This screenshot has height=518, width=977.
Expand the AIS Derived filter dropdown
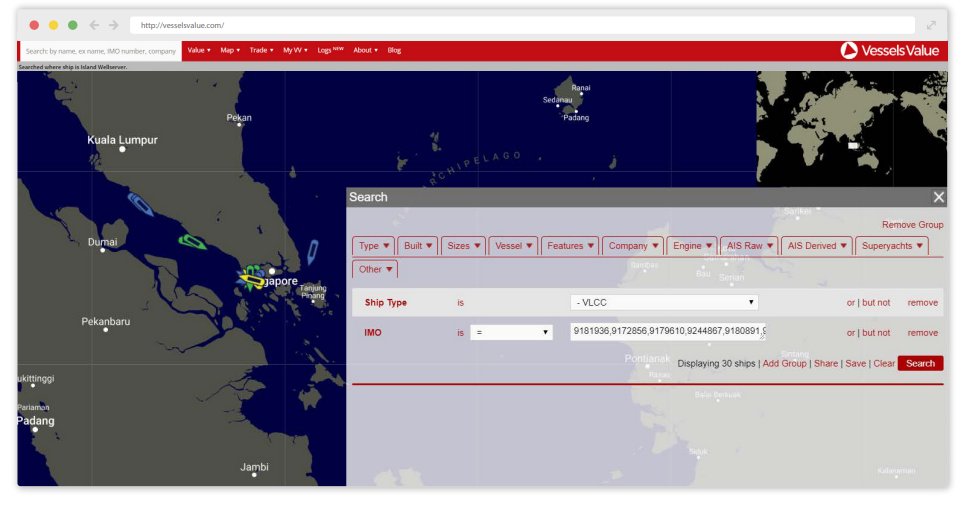(818, 246)
